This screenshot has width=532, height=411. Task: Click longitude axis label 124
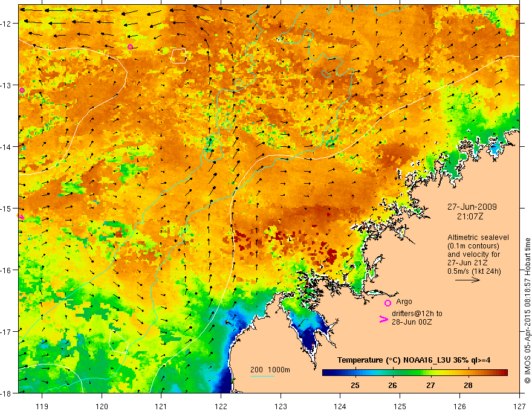tap(340, 407)
